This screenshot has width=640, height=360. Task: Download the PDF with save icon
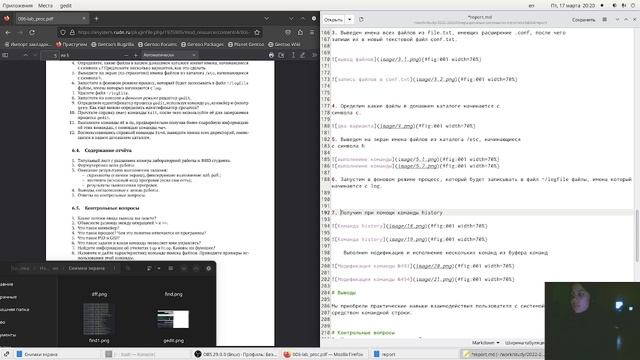[281, 55]
